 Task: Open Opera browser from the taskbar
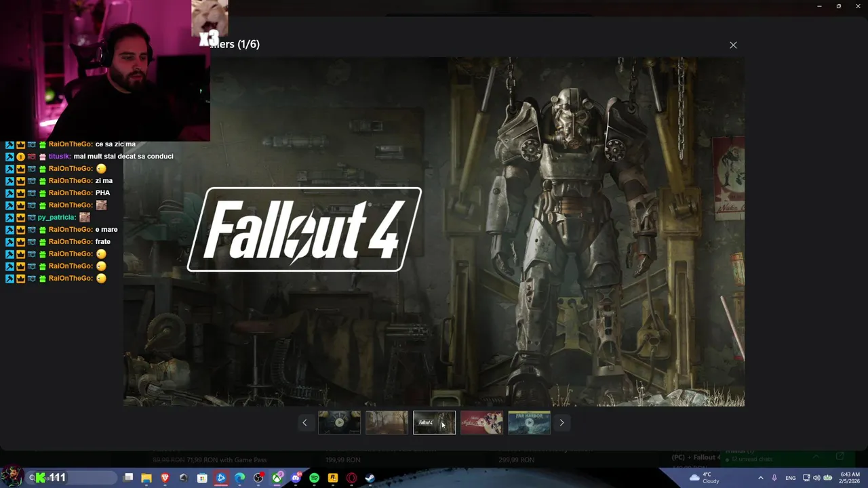pos(351,478)
